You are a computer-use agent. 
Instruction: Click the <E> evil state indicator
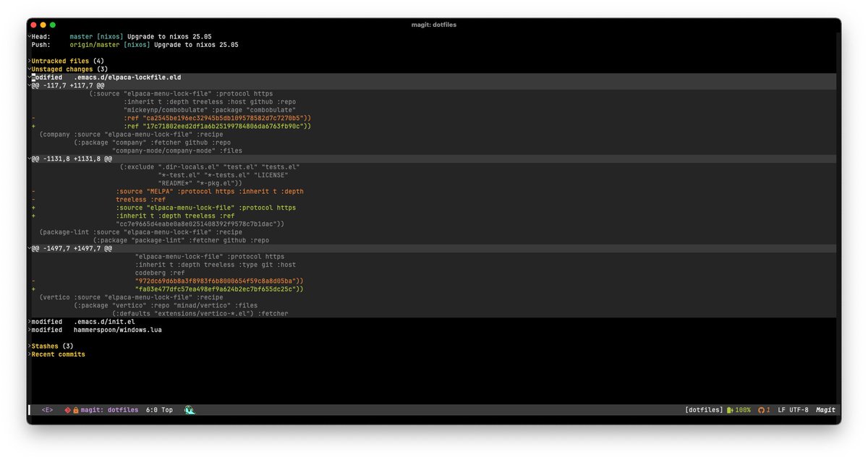click(x=47, y=410)
